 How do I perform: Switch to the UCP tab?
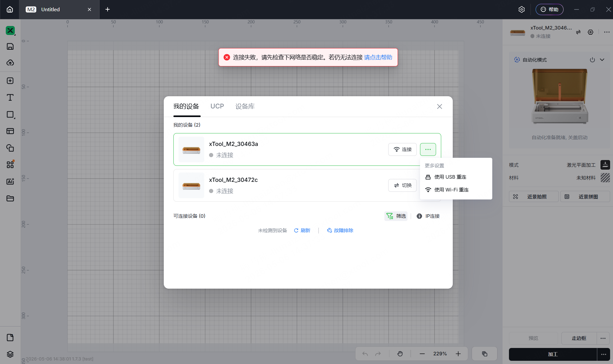[x=217, y=106]
